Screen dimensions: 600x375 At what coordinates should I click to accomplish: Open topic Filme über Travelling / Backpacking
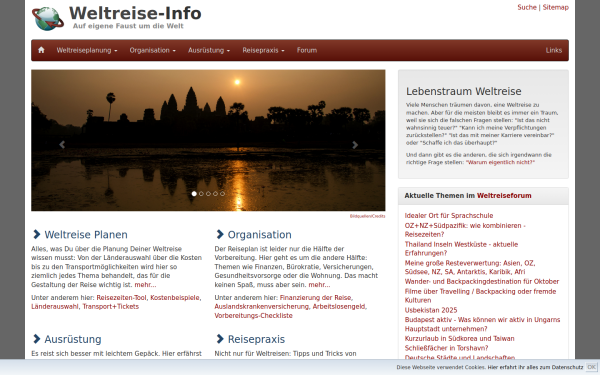pos(480,295)
